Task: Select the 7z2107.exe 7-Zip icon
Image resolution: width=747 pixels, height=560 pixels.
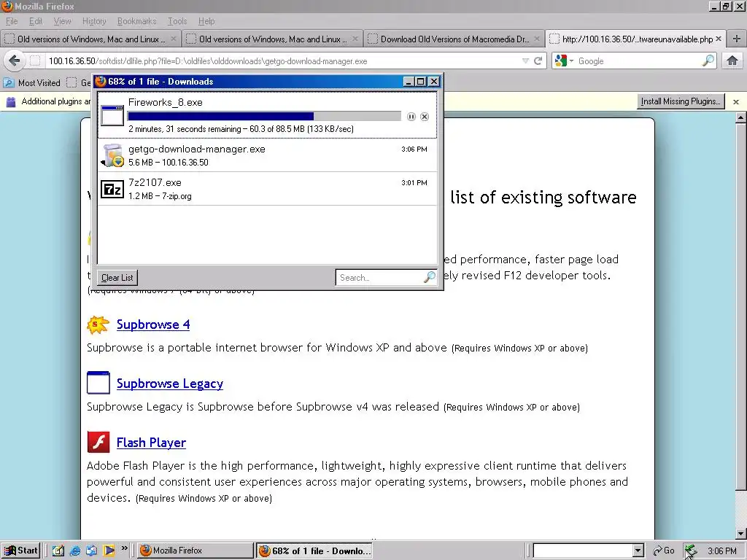Action: coord(113,189)
